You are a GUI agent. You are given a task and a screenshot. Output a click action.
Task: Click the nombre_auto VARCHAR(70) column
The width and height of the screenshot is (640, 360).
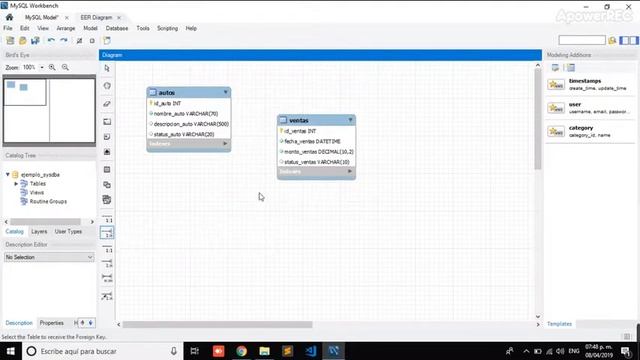(x=186, y=113)
